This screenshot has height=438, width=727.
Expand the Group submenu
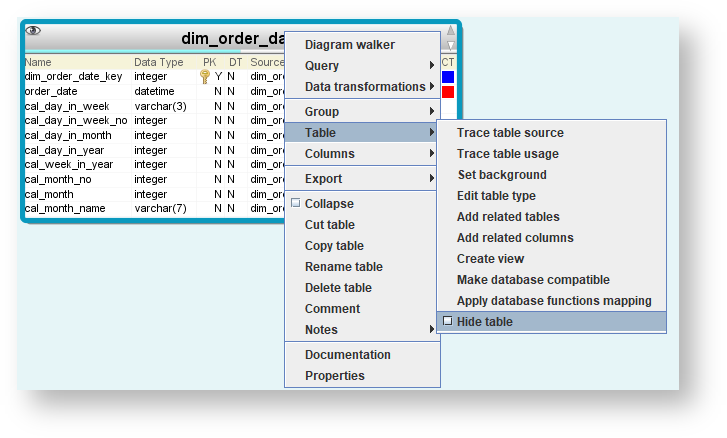point(362,111)
